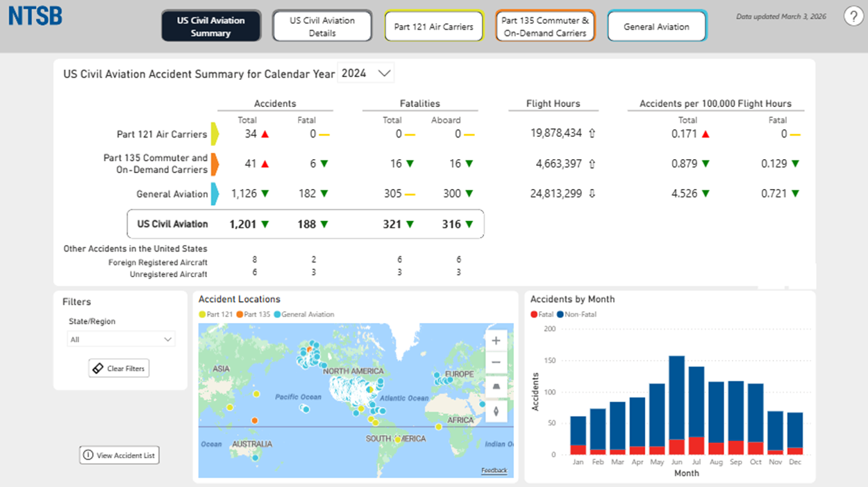Click the NTSB logo
Image resolution: width=868 pixels, height=487 pixels.
(x=35, y=16)
